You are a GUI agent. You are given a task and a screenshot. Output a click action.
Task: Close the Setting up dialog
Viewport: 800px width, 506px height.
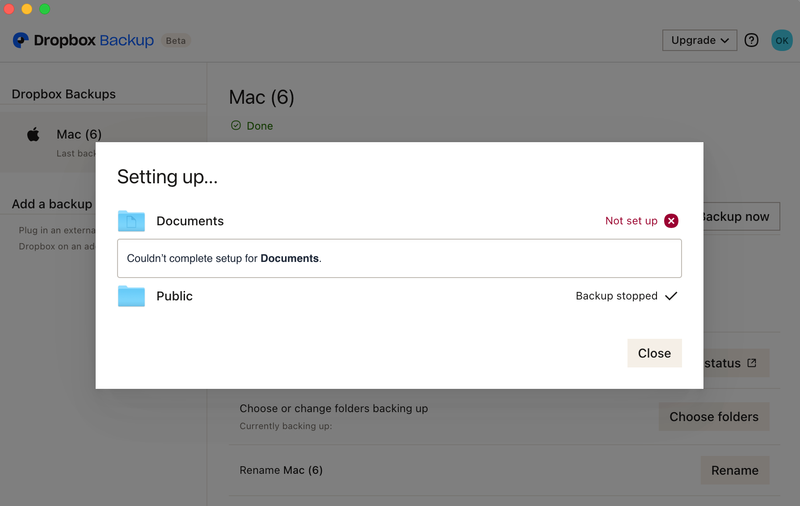[654, 353]
